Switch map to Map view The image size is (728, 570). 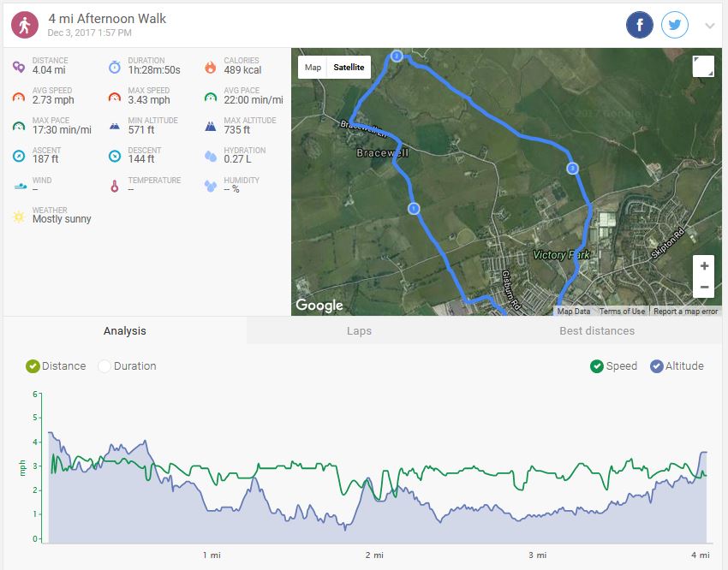point(313,68)
